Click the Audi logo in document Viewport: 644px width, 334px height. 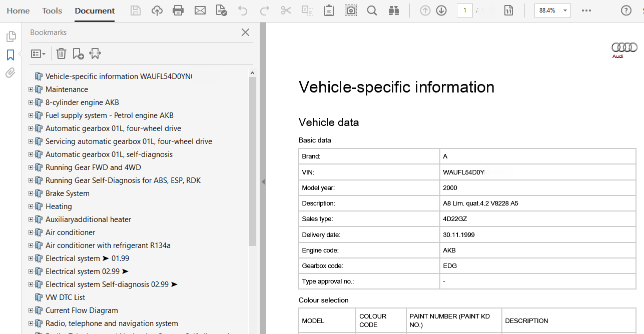click(x=624, y=50)
